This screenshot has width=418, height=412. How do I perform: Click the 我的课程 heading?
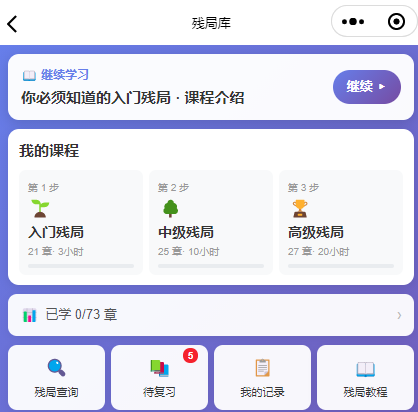click(49, 151)
